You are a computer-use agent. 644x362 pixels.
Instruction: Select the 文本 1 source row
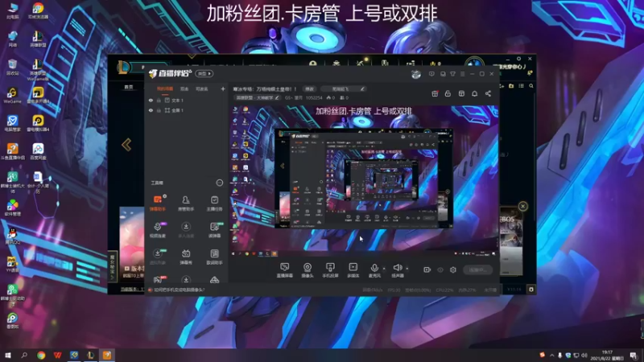coord(186,100)
